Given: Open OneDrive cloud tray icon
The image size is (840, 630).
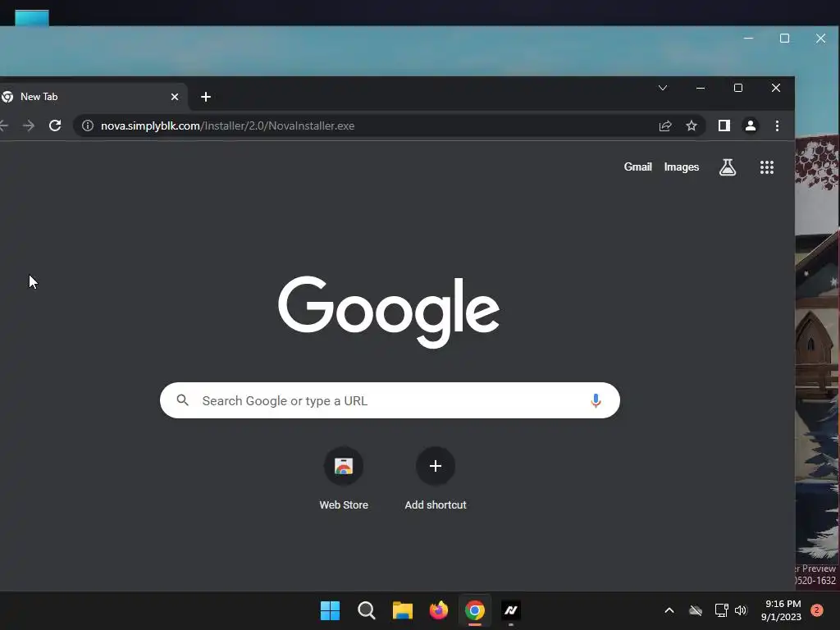Looking at the screenshot, I should (x=696, y=610).
